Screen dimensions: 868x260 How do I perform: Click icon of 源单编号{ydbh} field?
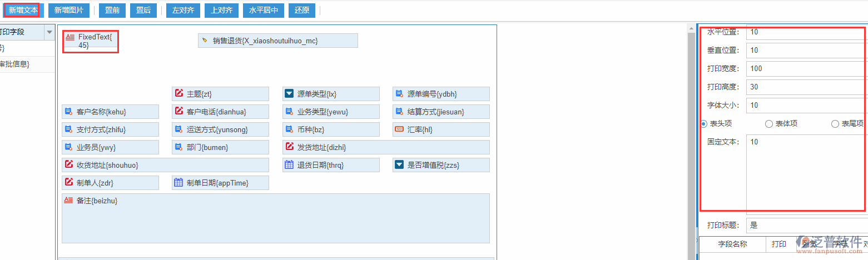pyautogui.click(x=399, y=93)
